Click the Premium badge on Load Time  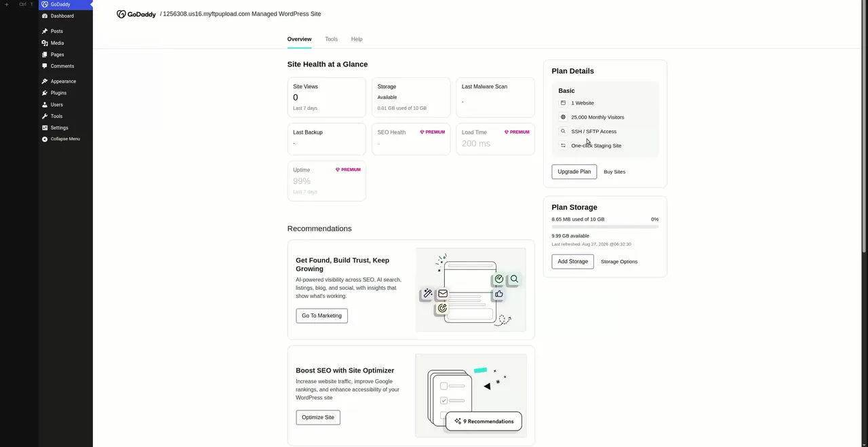click(517, 132)
